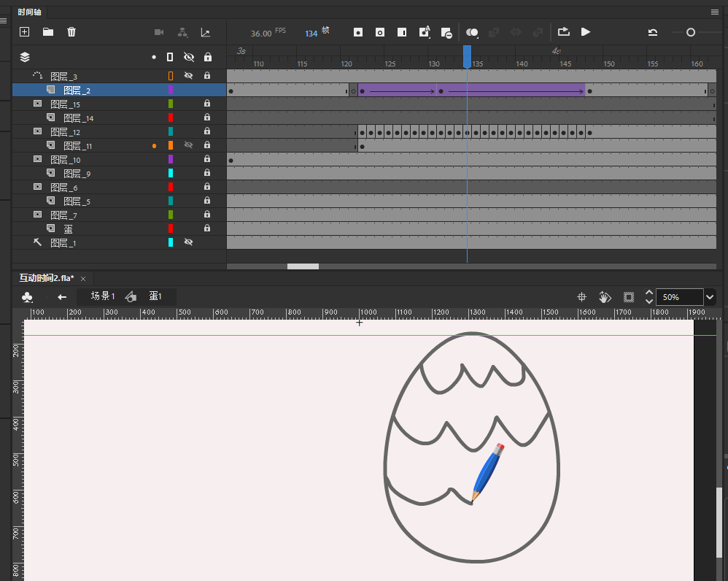Play the timeline animation
728x581 pixels.
(586, 31)
